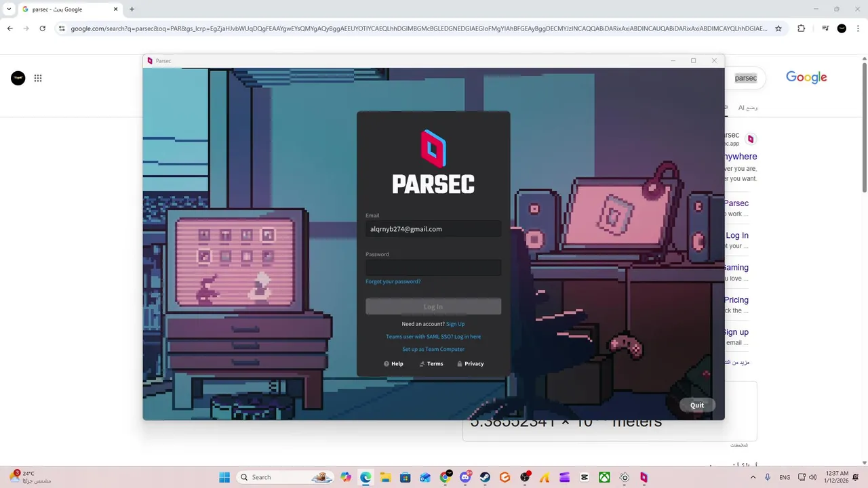Open File Explorer from taskbar
The image size is (868, 488).
(385, 477)
